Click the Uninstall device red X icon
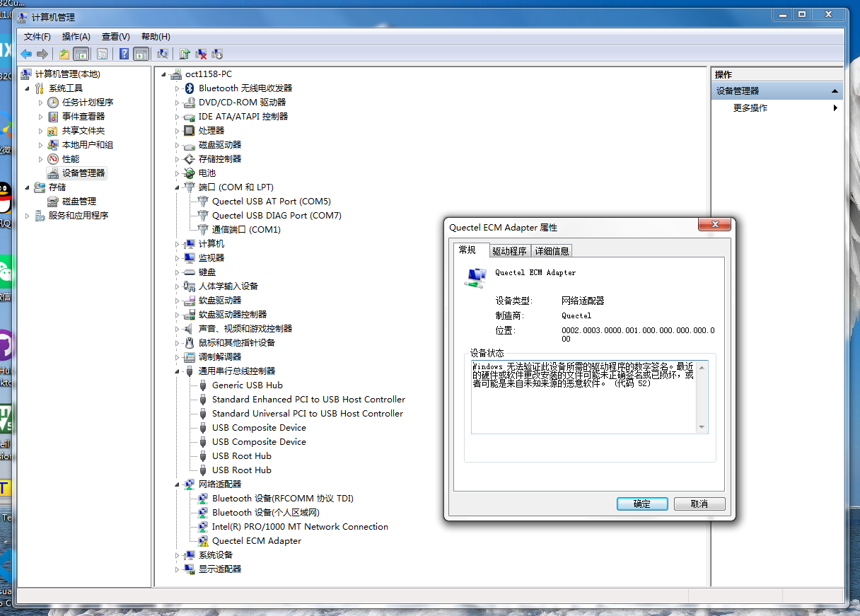This screenshot has height=616, width=860. 201,54
